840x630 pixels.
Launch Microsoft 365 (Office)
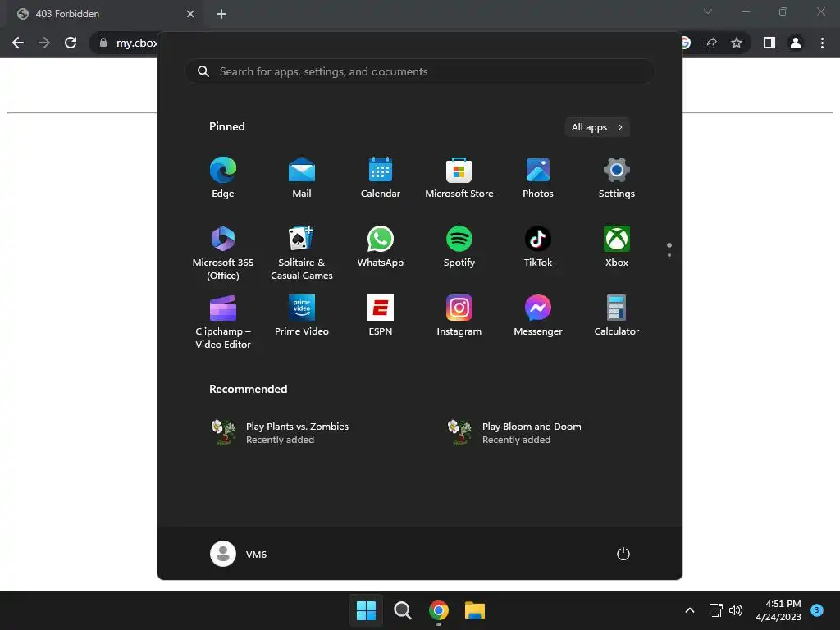point(223,253)
